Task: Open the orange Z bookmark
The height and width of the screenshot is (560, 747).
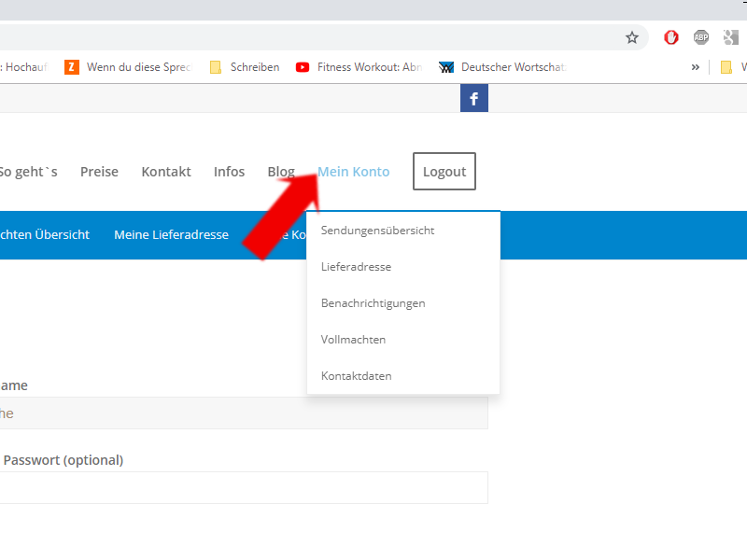Action: pos(125,67)
